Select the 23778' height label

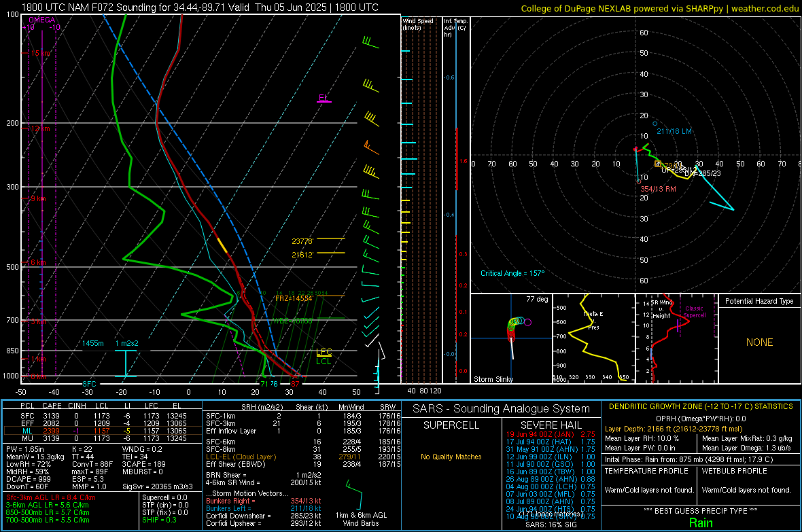(x=302, y=241)
